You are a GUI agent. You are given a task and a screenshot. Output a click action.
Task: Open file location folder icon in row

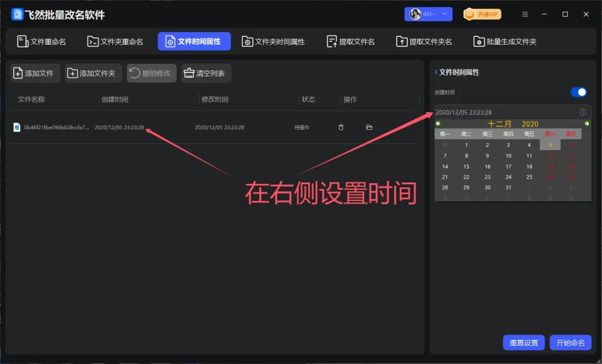[x=369, y=127]
